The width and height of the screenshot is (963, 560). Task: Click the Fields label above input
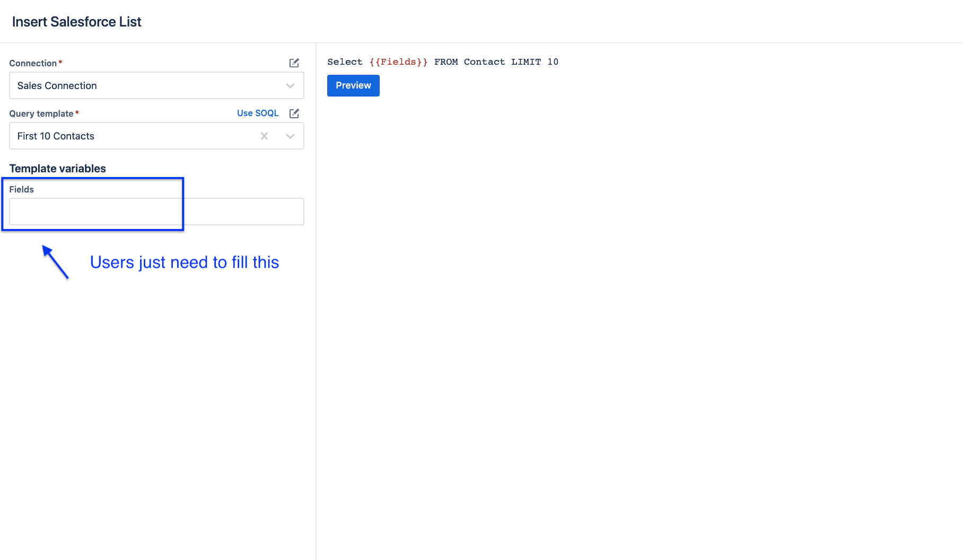tap(22, 189)
